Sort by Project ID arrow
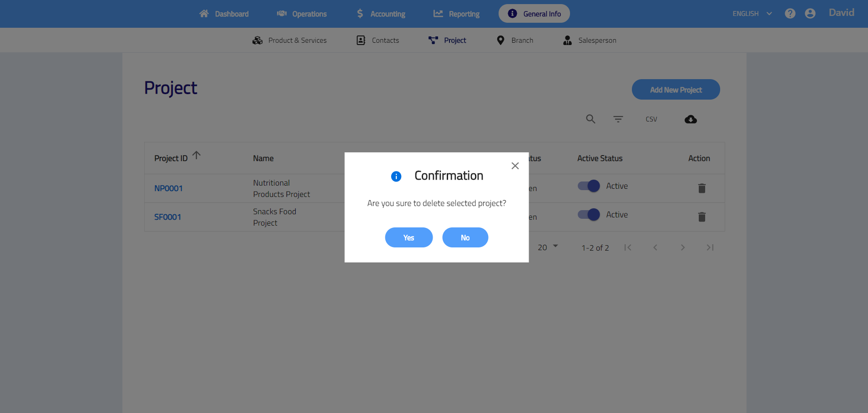Image resolution: width=868 pixels, height=413 pixels. 197,156
